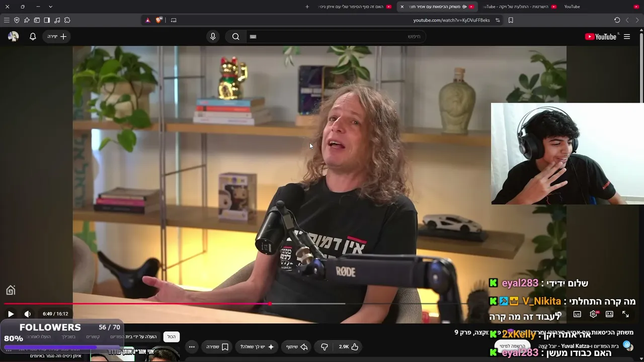Toggle subtitles on the video player
This screenshot has width=644, height=362.
click(577, 314)
